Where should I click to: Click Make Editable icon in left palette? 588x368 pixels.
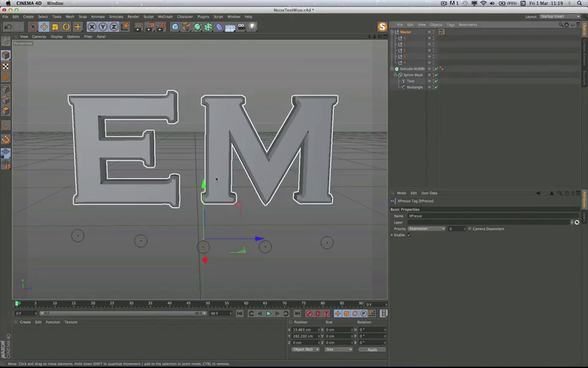point(6,41)
